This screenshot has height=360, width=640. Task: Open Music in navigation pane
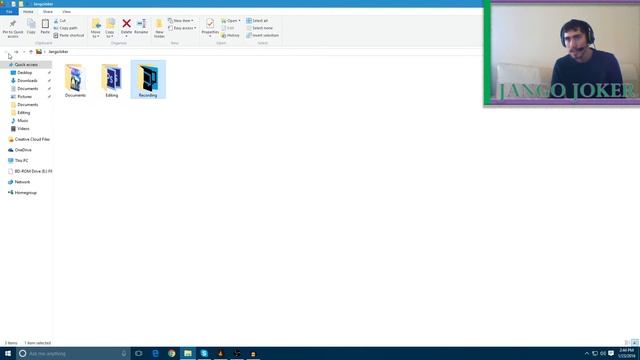pos(23,121)
